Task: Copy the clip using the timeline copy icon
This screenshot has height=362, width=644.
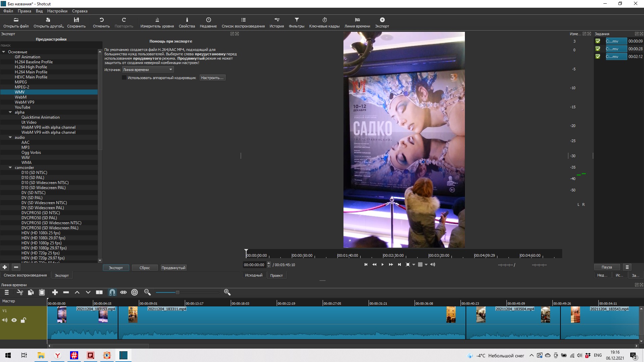Action: (x=31, y=292)
